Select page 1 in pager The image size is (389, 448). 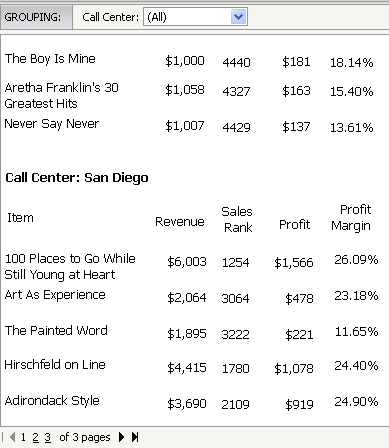[x=23, y=437]
